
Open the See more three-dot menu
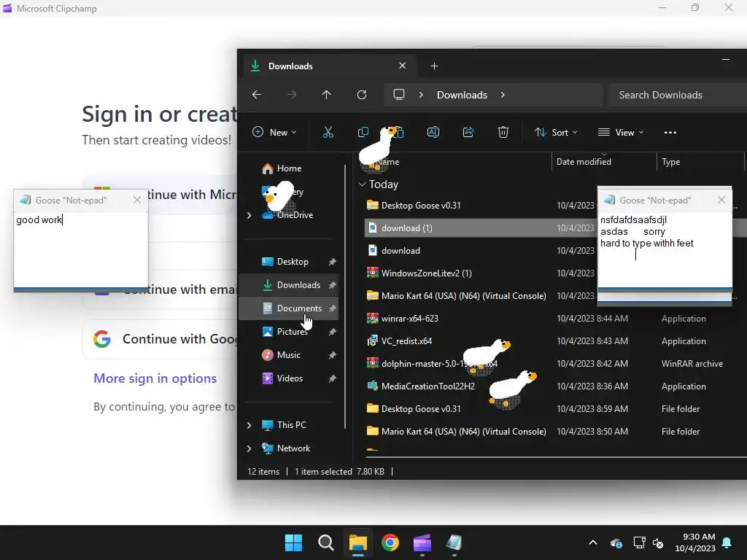pyautogui.click(x=670, y=133)
